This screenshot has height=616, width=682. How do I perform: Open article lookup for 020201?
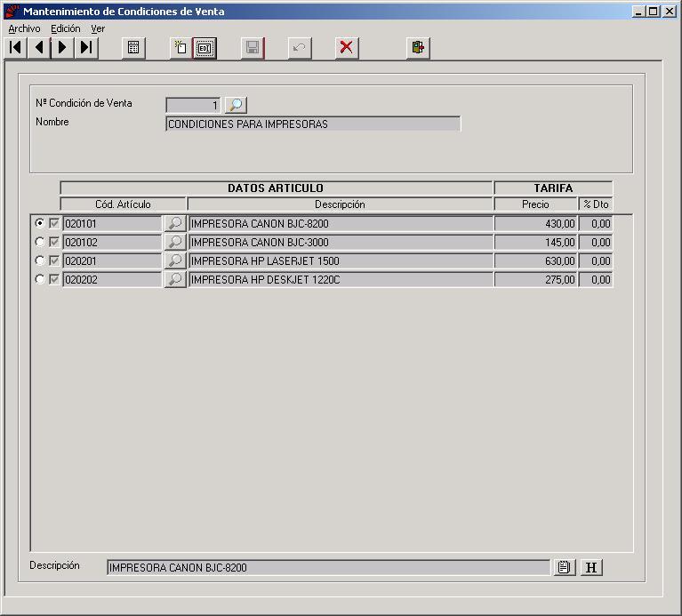[x=175, y=260]
